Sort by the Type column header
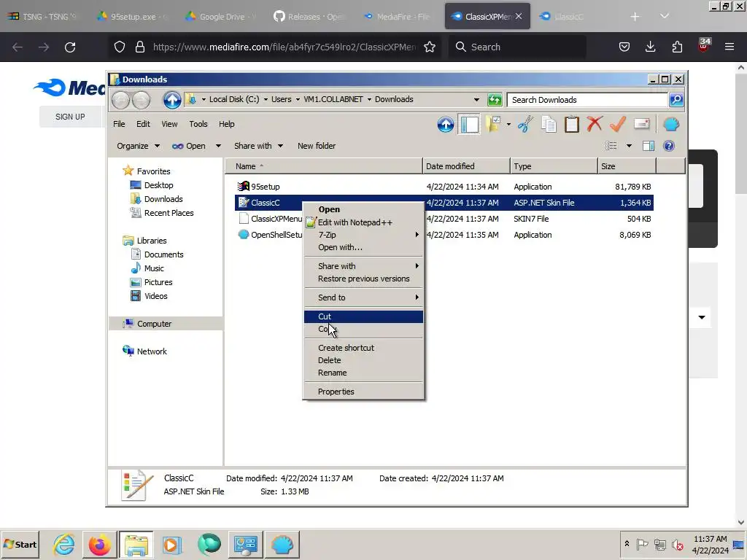This screenshot has height=560, width=747. pos(554,166)
